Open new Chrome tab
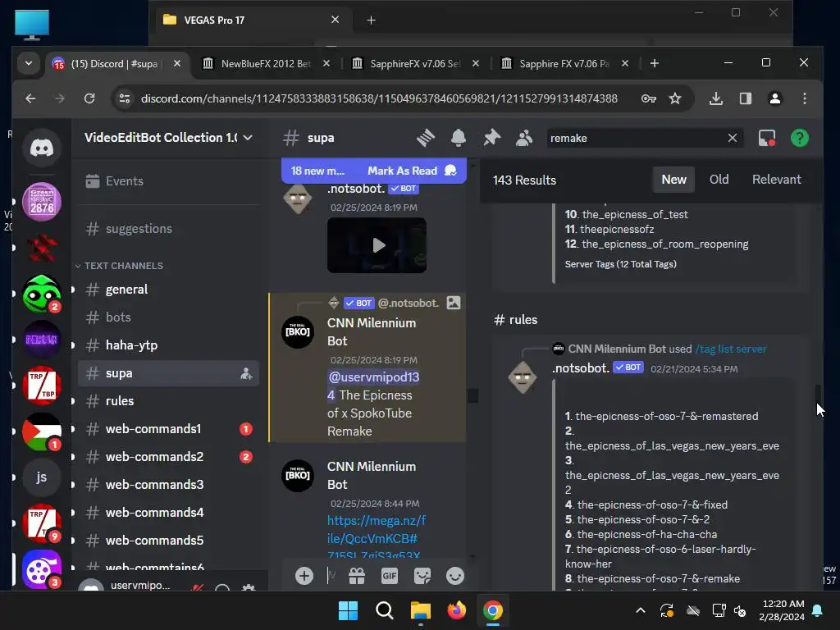The image size is (840, 630). pyautogui.click(x=654, y=64)
